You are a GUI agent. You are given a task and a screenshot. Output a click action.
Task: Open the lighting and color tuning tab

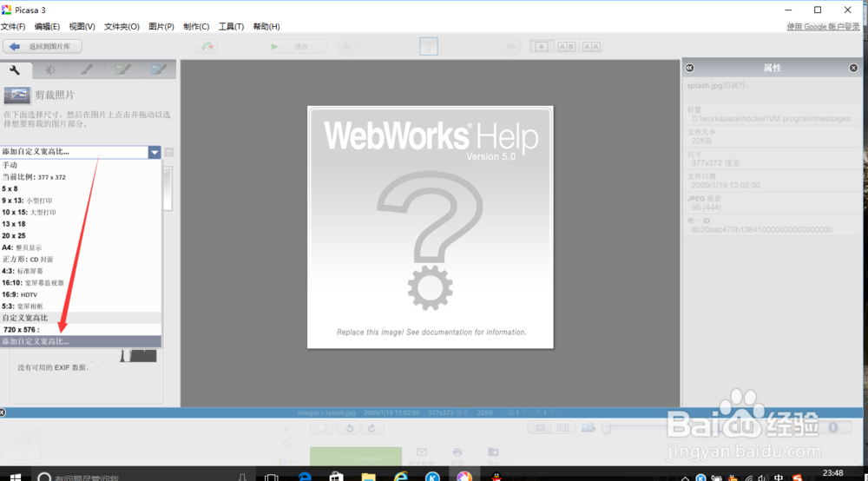tap(50, 69)
